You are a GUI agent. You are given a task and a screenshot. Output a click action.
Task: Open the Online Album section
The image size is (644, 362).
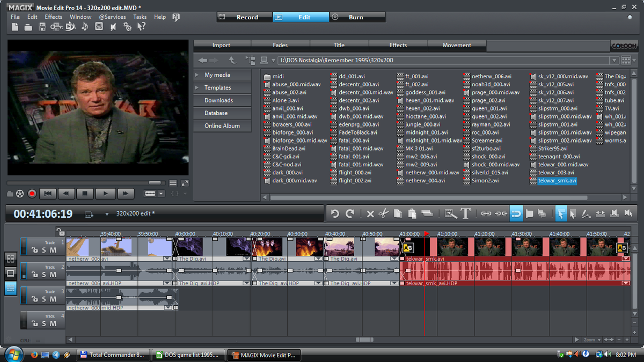pos(222,126)
